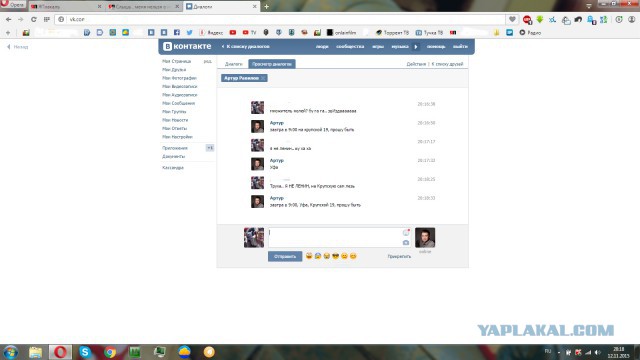This screenshot has height=360, width=640.
Task: Open the Opera menu button
Action: (x=13, y=4)
